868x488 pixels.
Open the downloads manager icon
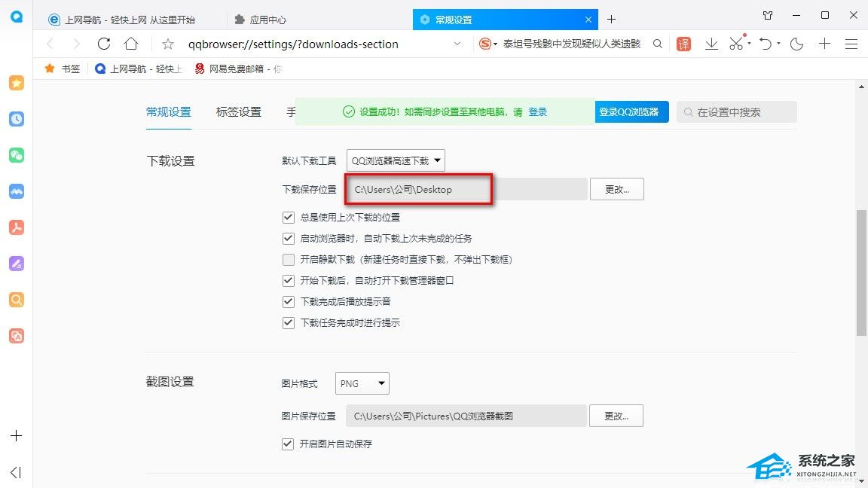(x=711, y=44)
